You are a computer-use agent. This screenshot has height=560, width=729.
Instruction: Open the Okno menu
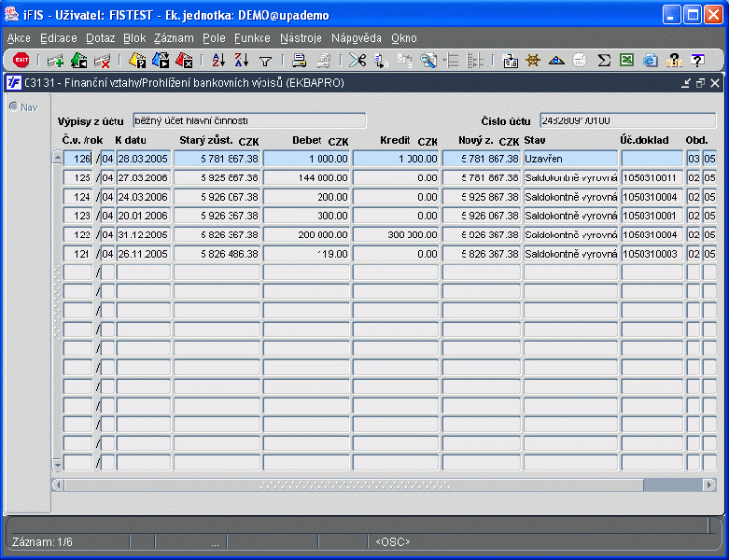coord(403,38)
